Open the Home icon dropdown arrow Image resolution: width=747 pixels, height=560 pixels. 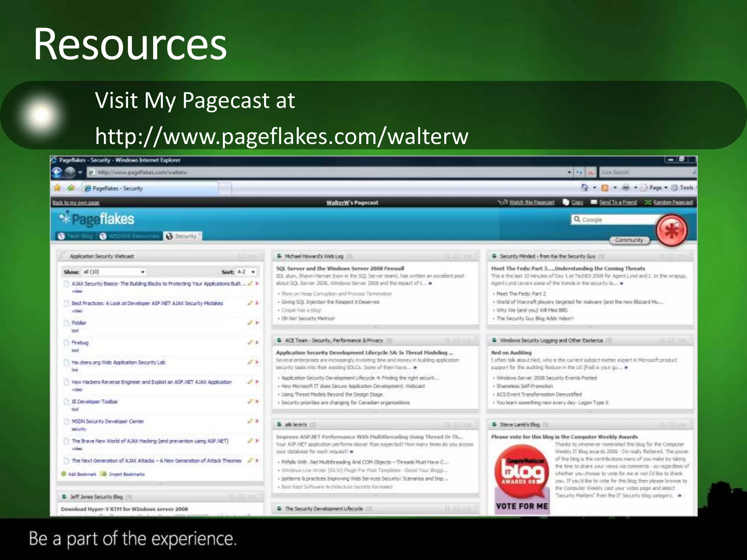tap(594, 188)
